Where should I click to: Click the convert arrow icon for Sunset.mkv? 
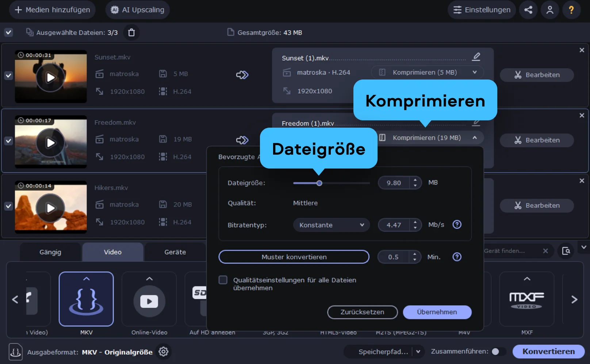click(242, 75)
